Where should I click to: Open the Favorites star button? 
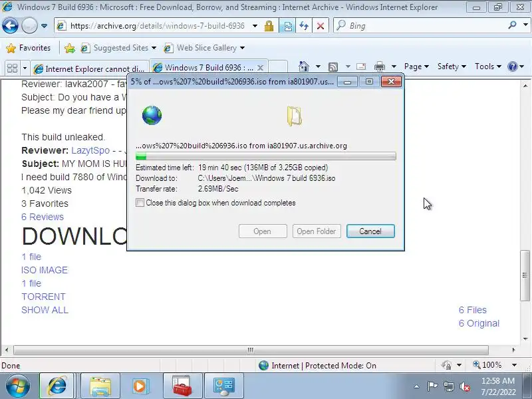coord(28,48)
